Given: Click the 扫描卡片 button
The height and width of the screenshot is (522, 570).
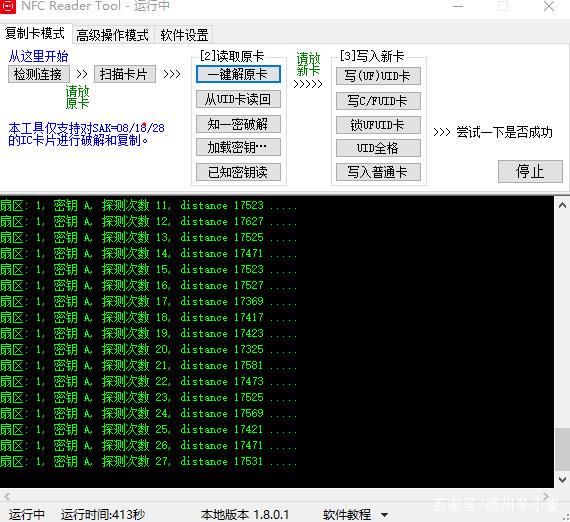Looking at the screenshot, I should coord(124,74).
